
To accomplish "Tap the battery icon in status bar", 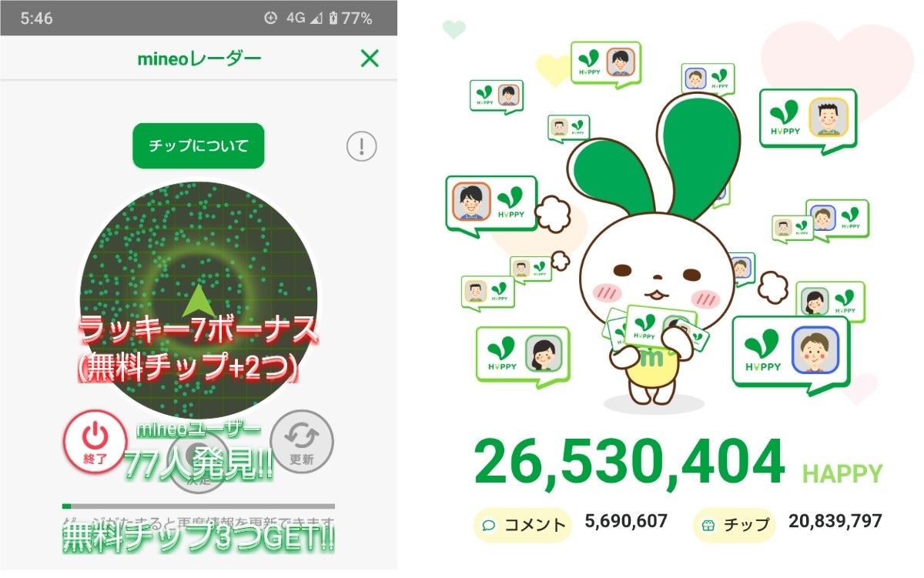I will click(333, 18).
